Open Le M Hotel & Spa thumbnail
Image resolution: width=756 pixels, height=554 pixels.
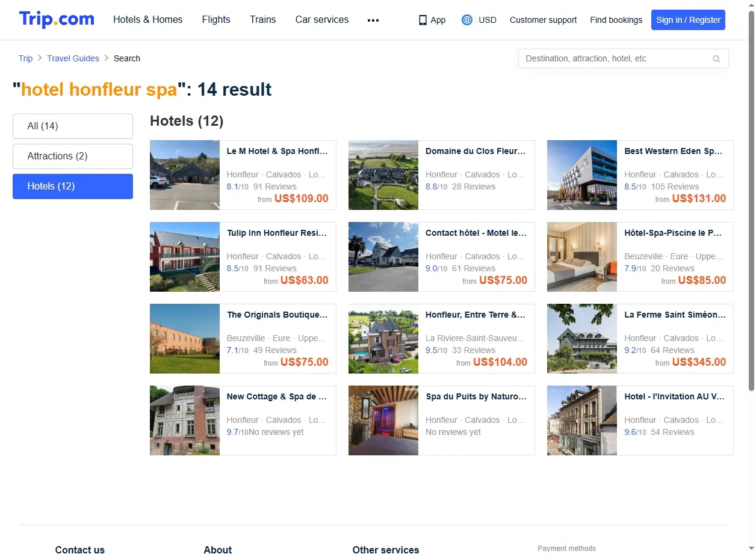185,175
